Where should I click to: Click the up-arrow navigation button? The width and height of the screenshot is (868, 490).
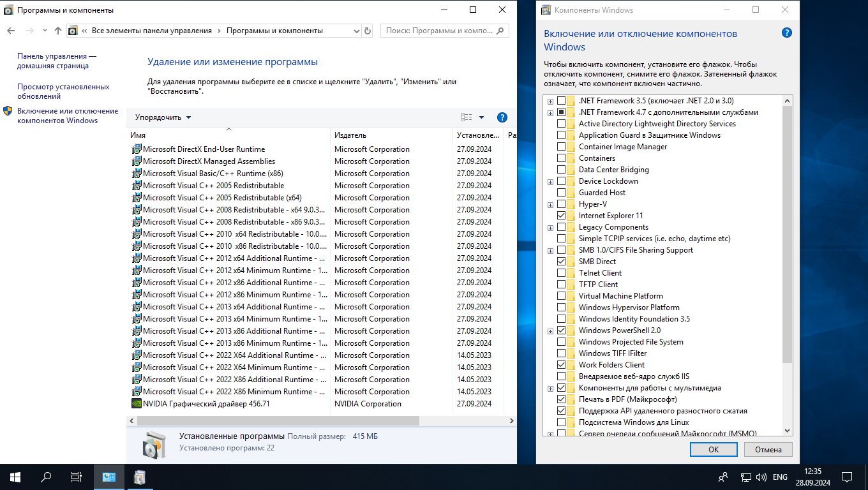tap(58, 31)
